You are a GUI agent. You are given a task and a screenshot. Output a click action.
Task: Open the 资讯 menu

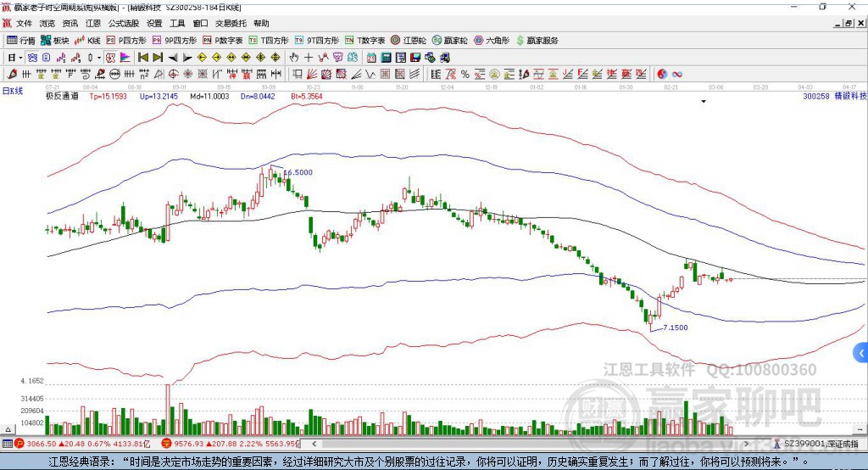click(x=70, y=23)
